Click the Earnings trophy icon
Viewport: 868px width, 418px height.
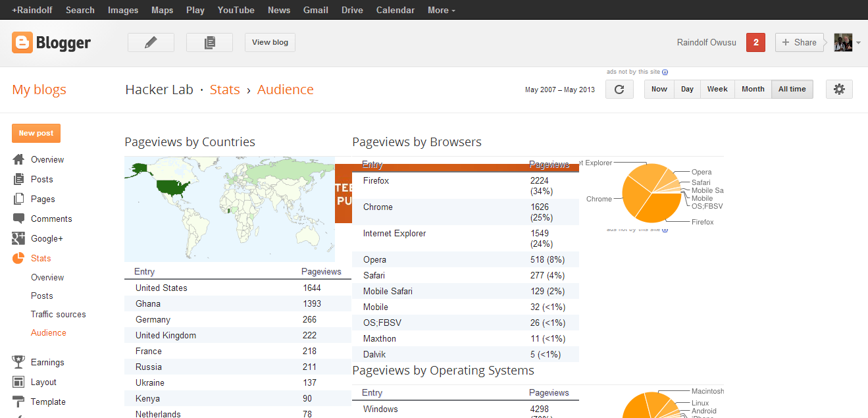coord(18,362)
